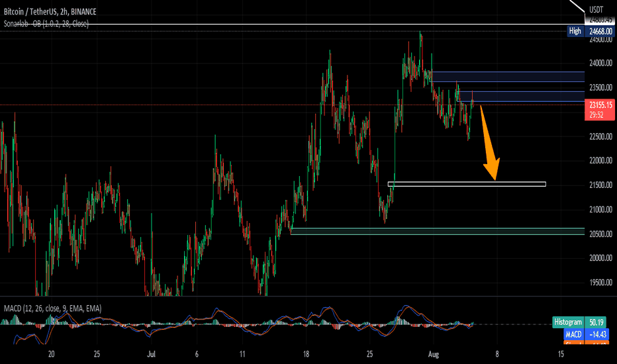Click the 15 date label on time axis
Viewport: 617px width, 364px height.
coord(561,354)
